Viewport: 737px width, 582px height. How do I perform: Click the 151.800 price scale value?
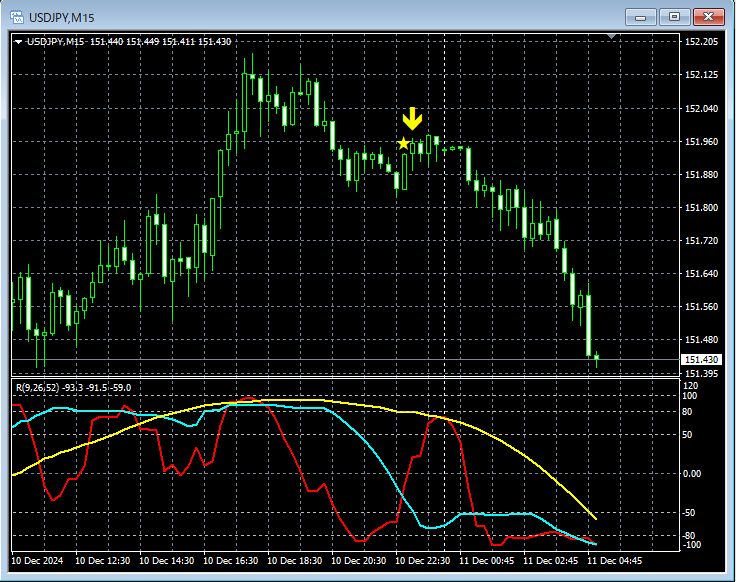[x=701, y=207]
